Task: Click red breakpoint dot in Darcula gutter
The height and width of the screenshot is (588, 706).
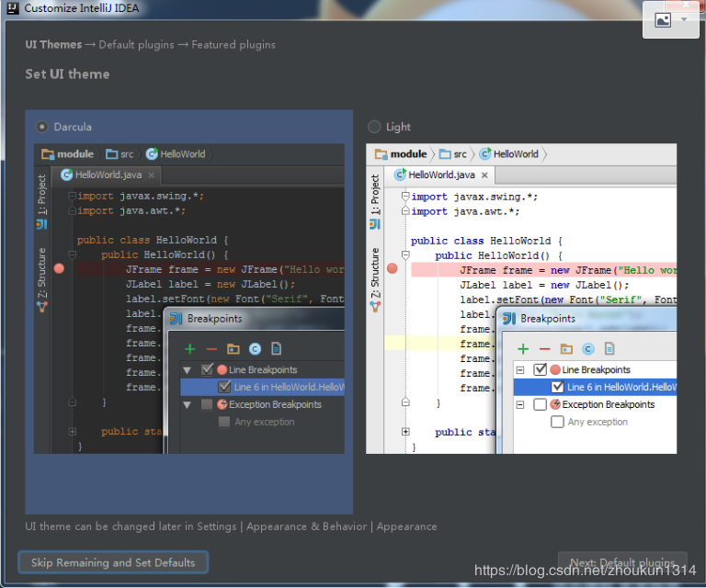Action: 59,268
